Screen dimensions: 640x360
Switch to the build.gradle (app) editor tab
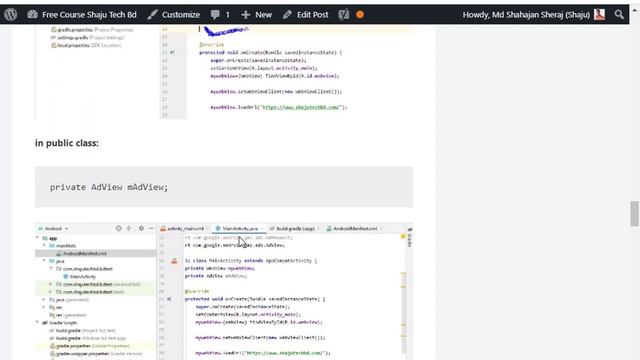295,229
